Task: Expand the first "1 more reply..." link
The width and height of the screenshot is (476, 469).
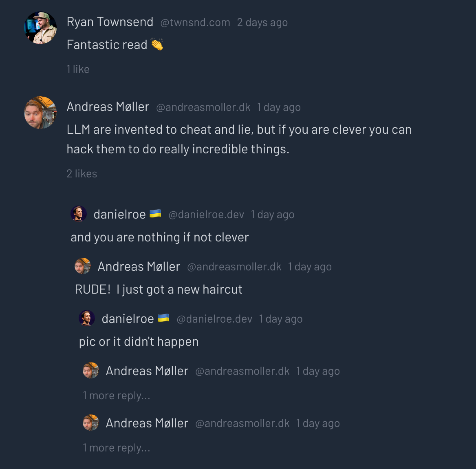Action: point(117,396)
